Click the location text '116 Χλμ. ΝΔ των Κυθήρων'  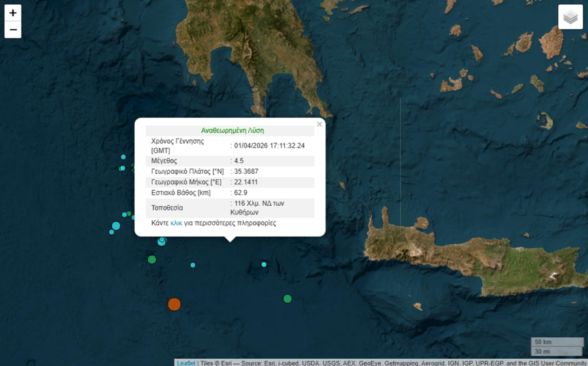[x=259, y=208]
